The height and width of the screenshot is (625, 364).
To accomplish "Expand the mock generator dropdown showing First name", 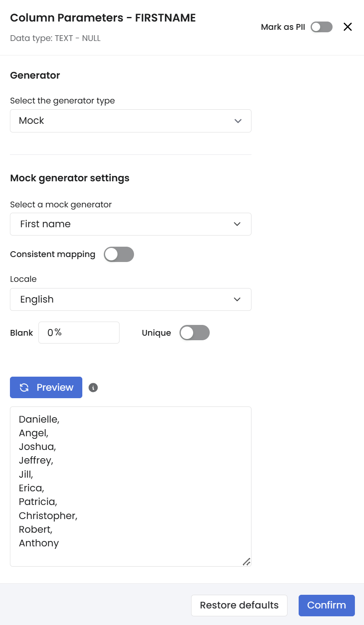I will point(130,224).
